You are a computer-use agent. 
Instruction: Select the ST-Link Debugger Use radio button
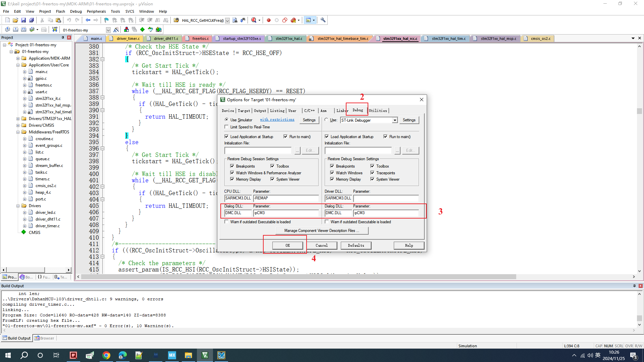[x=326, y=120]
